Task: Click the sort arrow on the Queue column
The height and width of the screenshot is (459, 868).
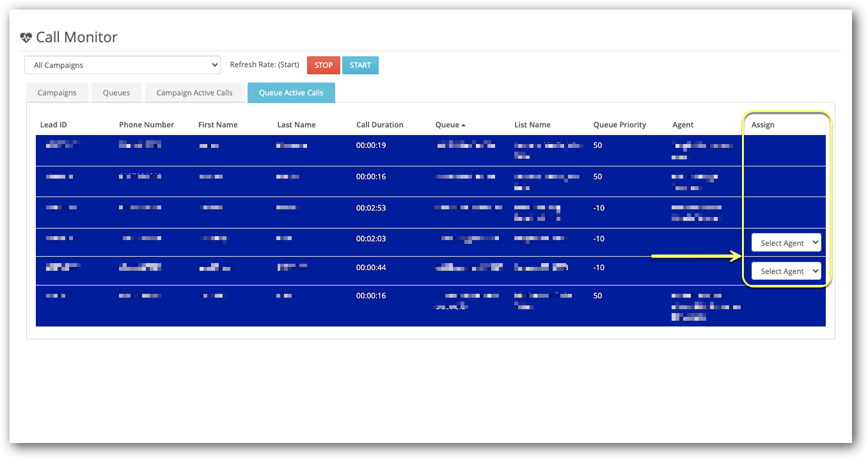Action: click(462, 124)
